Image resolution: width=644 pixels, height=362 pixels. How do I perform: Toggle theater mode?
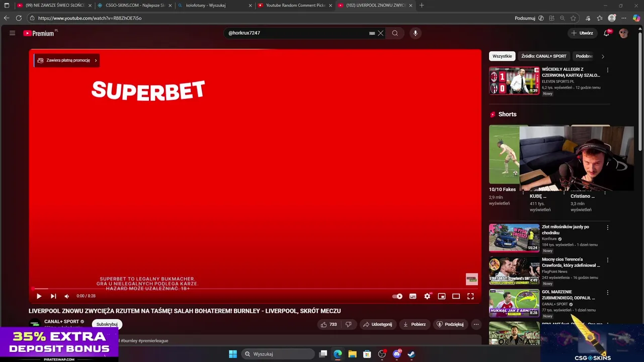[456, 296]
